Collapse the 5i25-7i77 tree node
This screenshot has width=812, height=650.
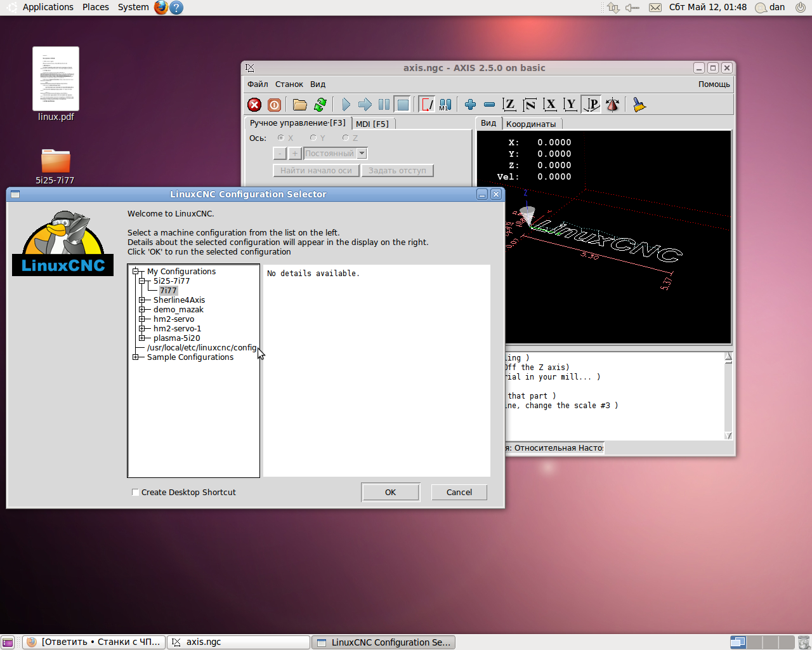pos(141,281)
